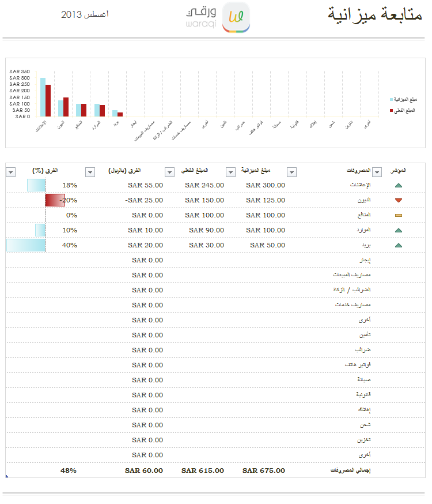Image resolution: width=432 pixels, height=504 pixels.
Task: Click yellow neutral indicator for المنافع row
Action: pyautogui.click(x=398, y=215)
